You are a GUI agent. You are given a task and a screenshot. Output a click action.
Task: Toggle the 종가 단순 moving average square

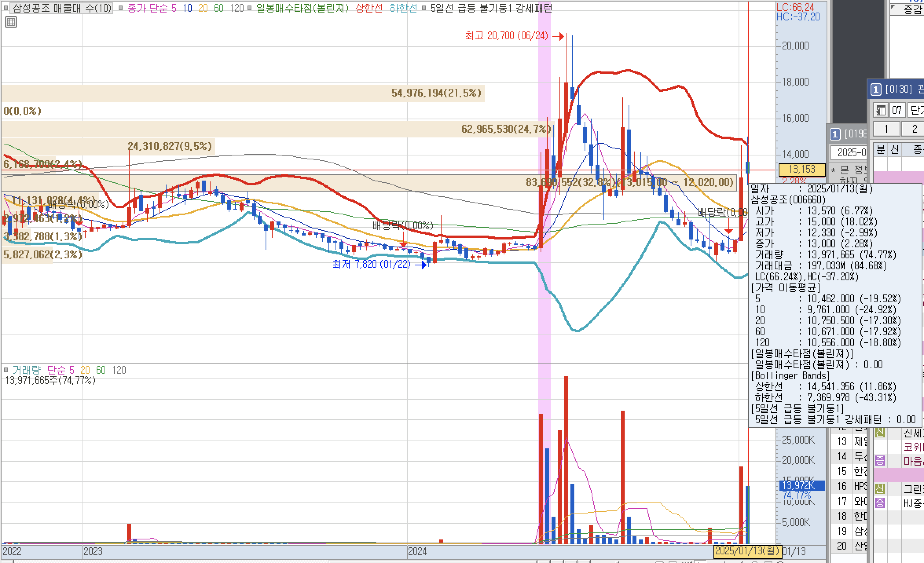tap(121, 8)
